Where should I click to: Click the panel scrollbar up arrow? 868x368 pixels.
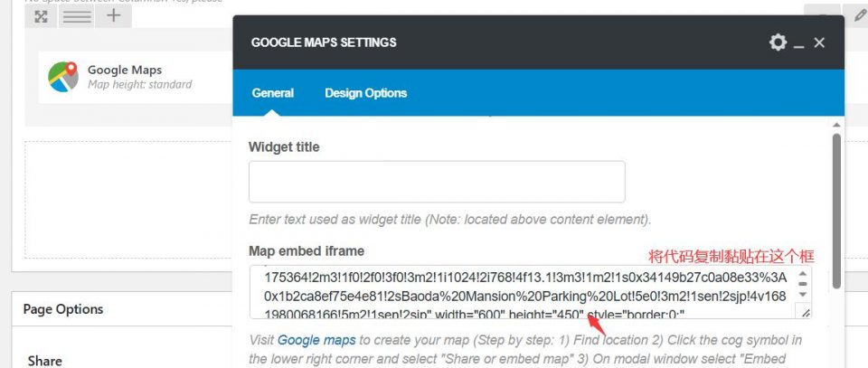pos(836,125)
